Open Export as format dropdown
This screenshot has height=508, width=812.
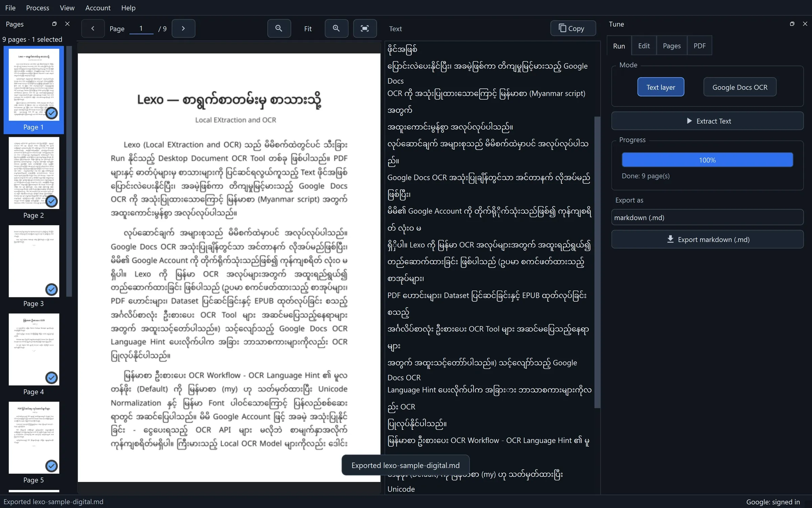click(x=707, y=217)
